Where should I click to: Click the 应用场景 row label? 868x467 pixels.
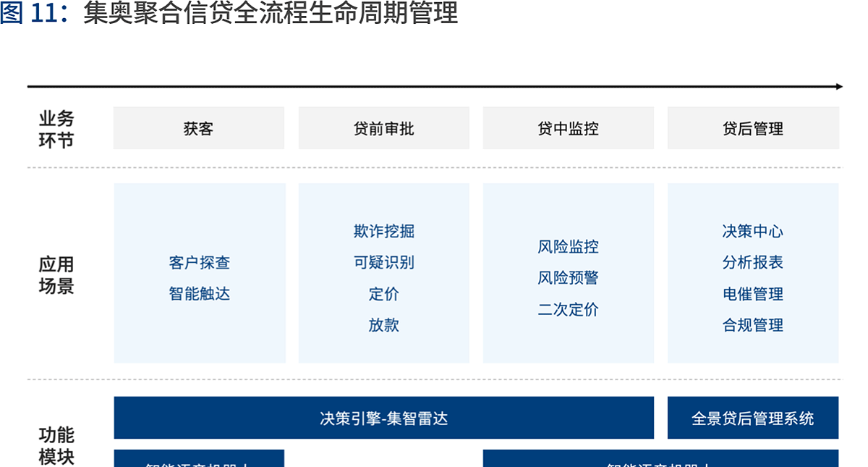tap(56, 275)
